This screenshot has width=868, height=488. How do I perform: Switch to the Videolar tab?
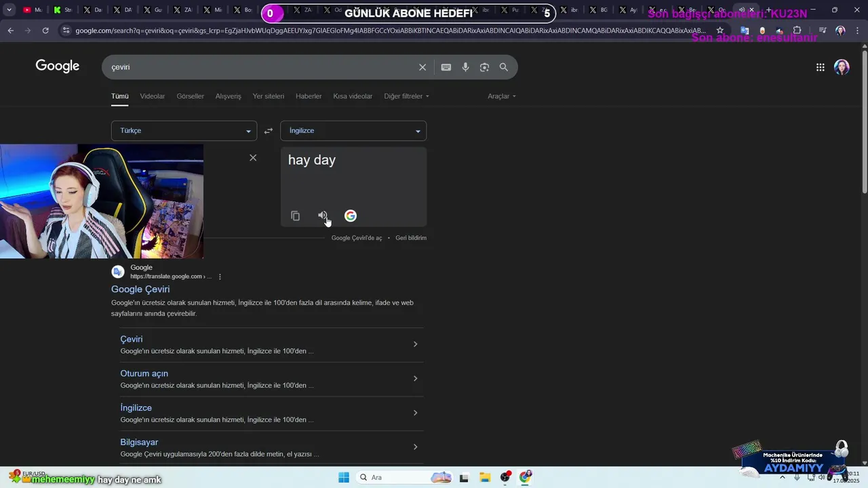tap(153, 96)
